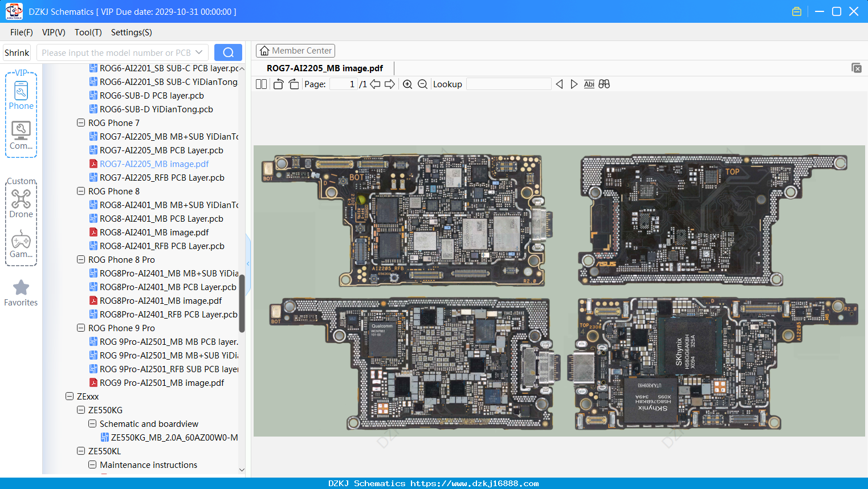Click the tree scroll-down arrow
Image resolution: width=868 pixels, height=489 pixels.
(x=242, y=470)
